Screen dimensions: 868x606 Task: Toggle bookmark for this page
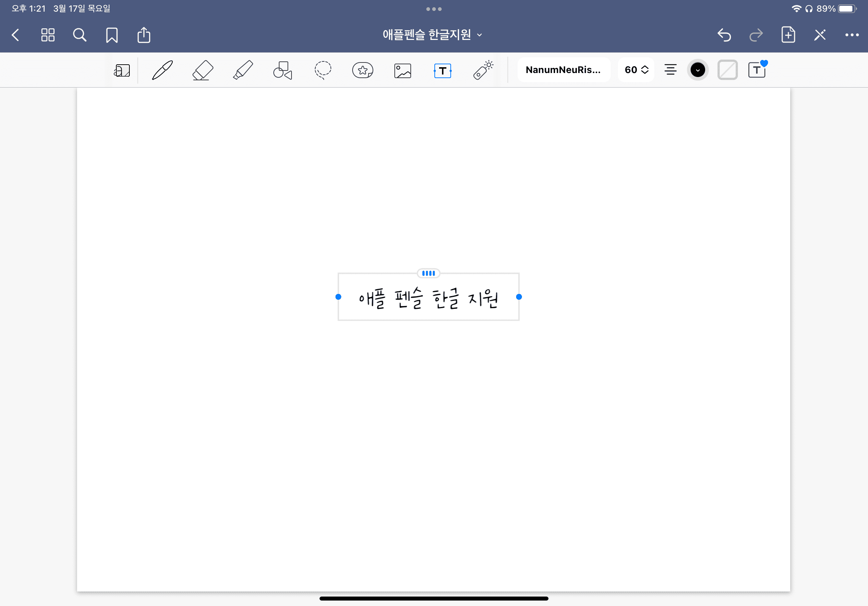click(112, 35)
